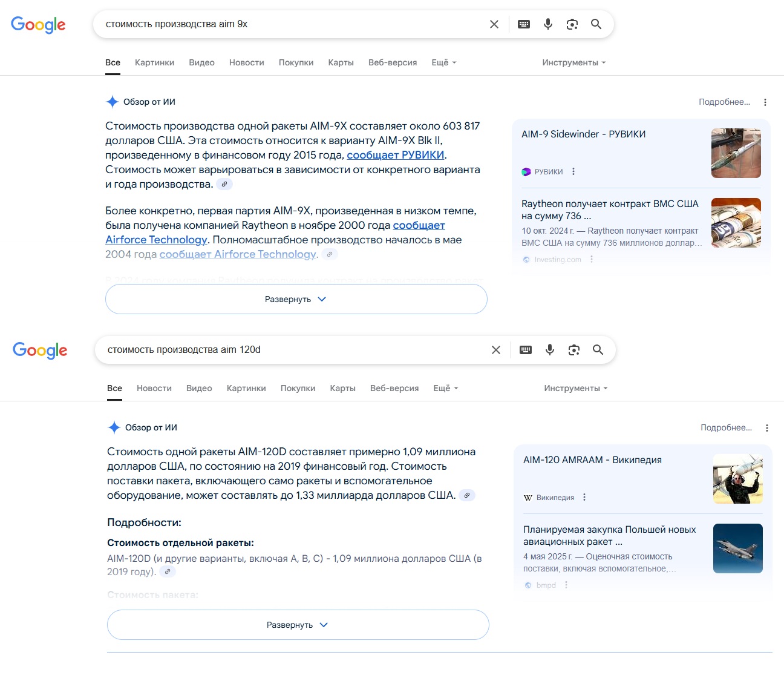Click the 'сообщает Airforce Technology' link after '2004 года'
784x675 pixels.
(238, 254)
